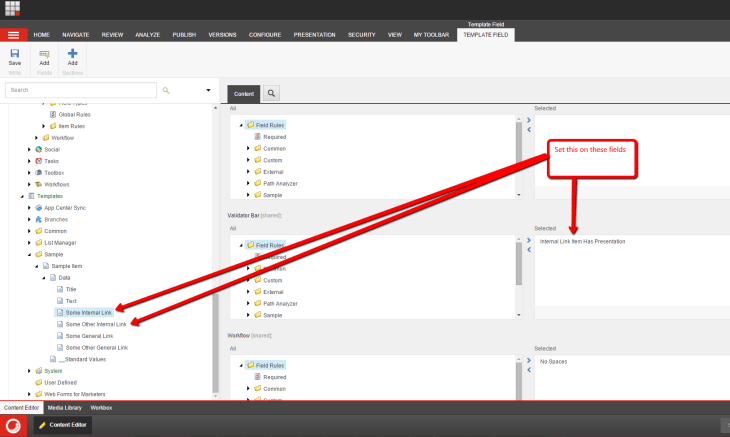
Task: Select __Standard Values tree item
Action: 82,359
